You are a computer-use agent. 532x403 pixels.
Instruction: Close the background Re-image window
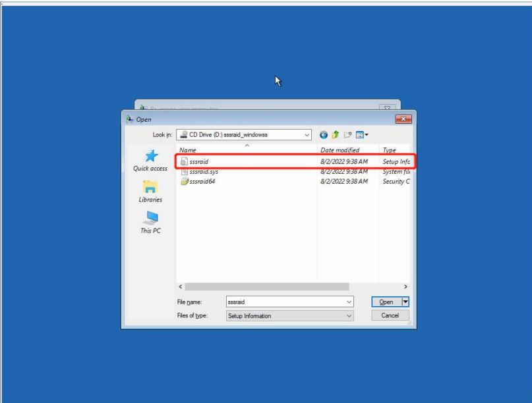pos(387,107)
